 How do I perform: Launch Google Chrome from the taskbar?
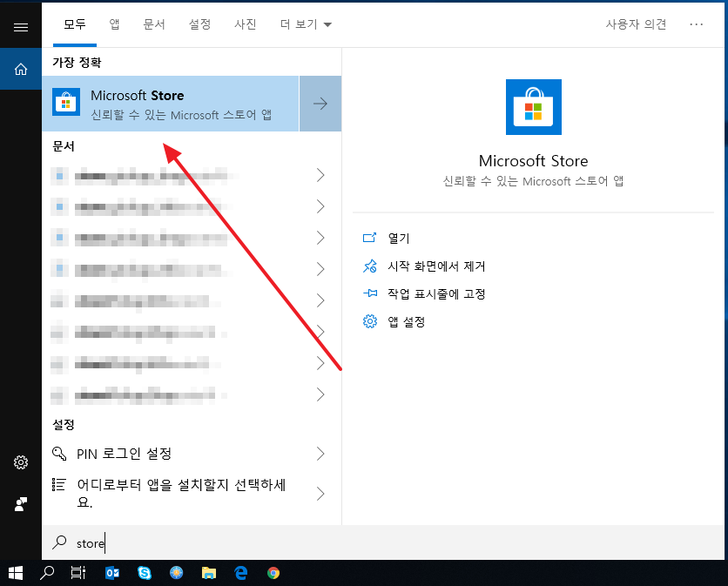273,573
